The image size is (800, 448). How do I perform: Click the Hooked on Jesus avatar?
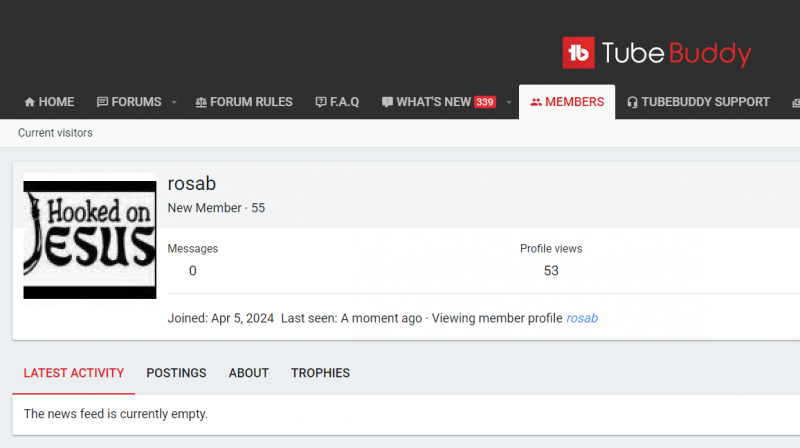pyautogui.click(x=90, y=240)
